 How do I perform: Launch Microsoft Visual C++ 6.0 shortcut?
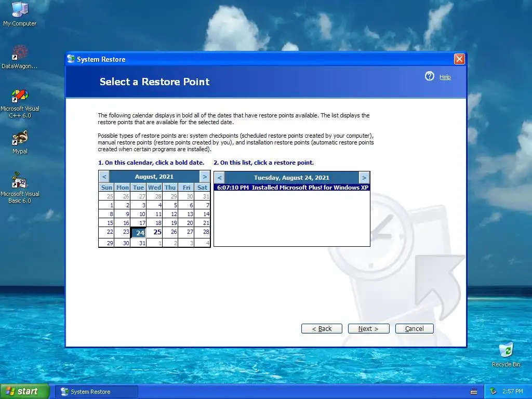[x=20, y=103]
